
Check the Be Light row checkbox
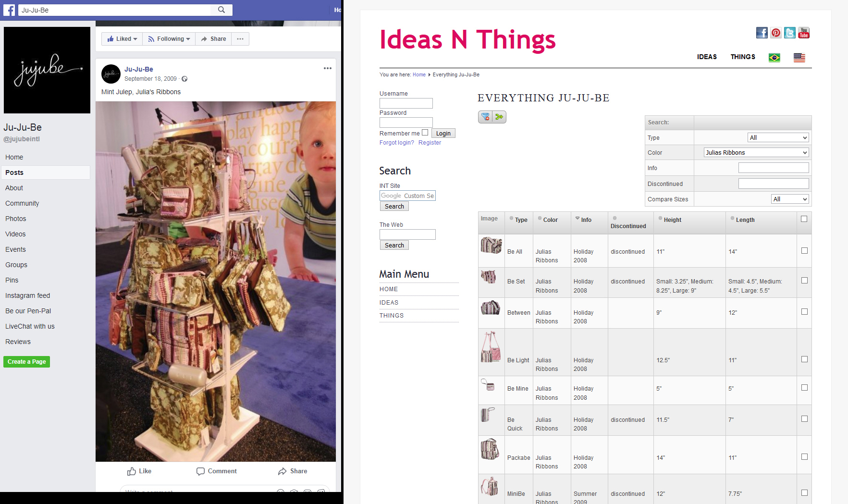point(804,359)
